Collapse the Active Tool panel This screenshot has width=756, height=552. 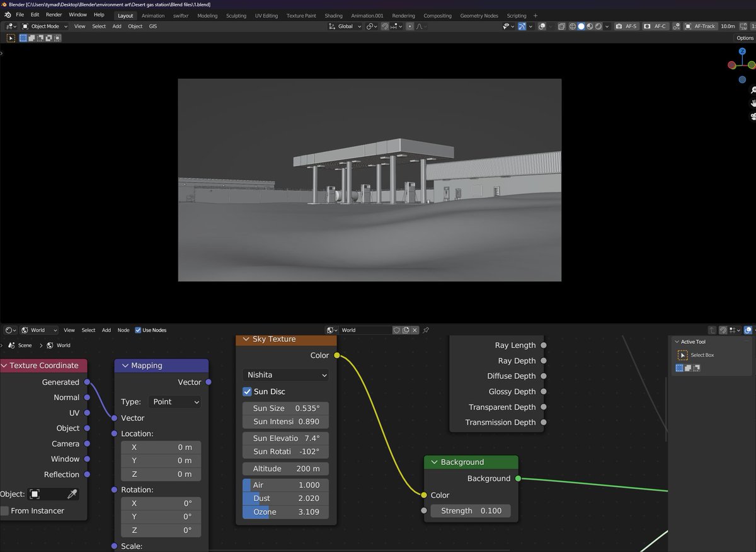pos(678,342)
